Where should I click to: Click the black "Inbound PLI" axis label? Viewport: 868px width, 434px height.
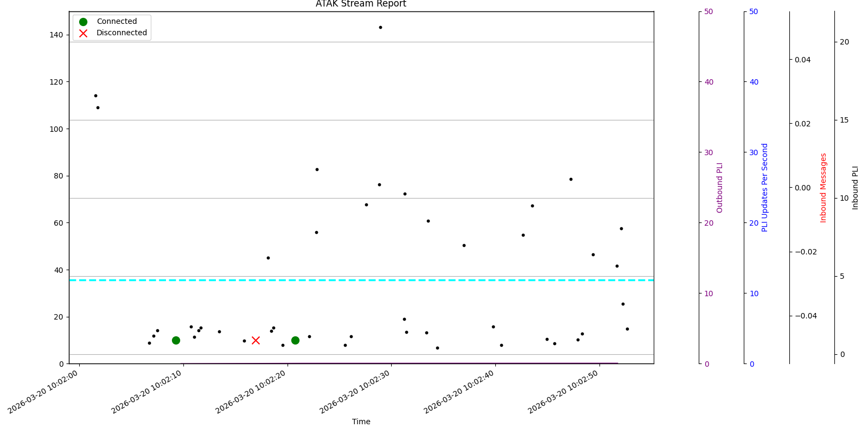pyautogui.click(x=856, y=187)
